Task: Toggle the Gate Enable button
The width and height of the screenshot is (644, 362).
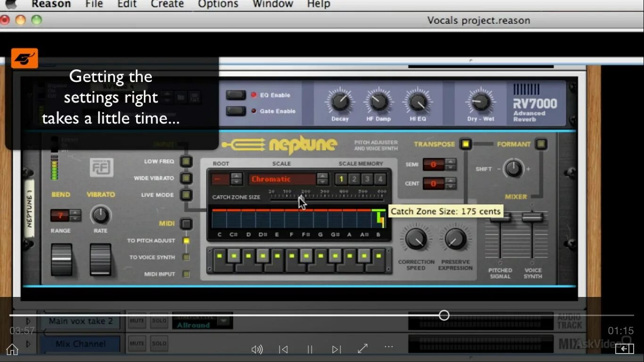Action: [x=236, y=111]
